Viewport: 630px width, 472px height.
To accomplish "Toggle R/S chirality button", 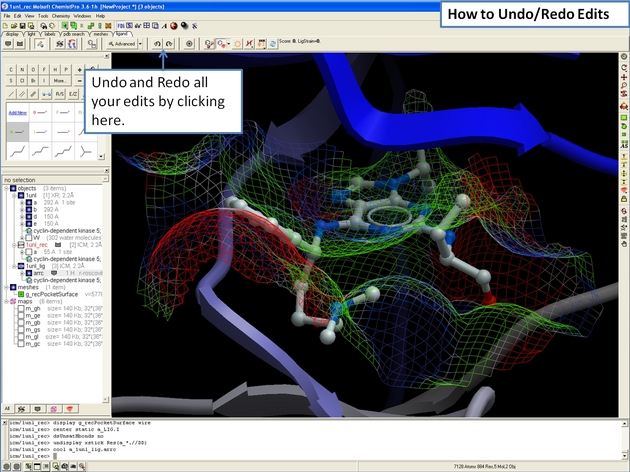I will 60,94.
